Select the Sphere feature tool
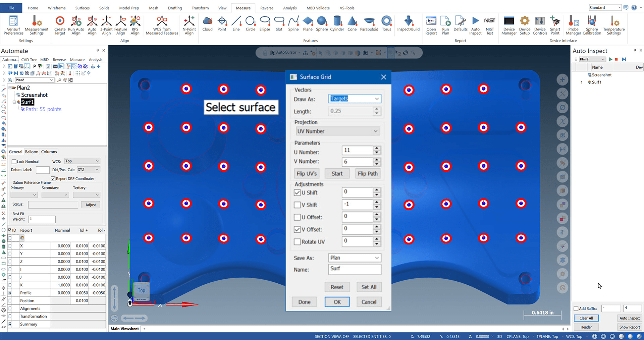The width and height of the screenshot is (644, 340). [x=322, y=23]
